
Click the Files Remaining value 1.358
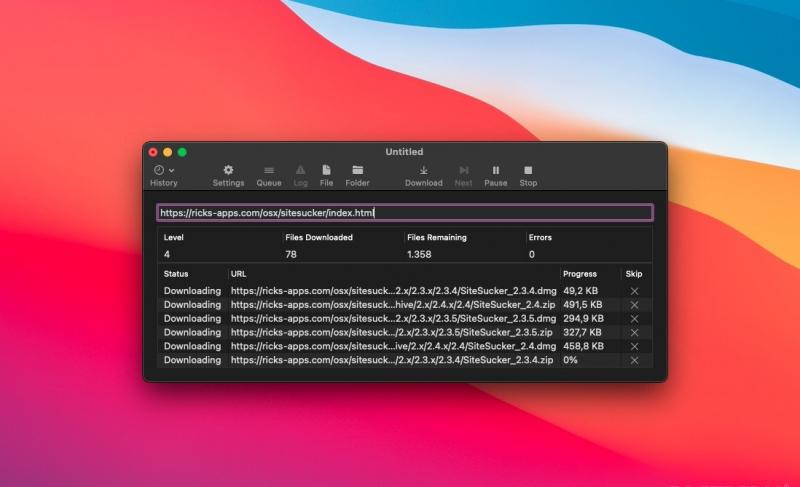tap(419, 254)
